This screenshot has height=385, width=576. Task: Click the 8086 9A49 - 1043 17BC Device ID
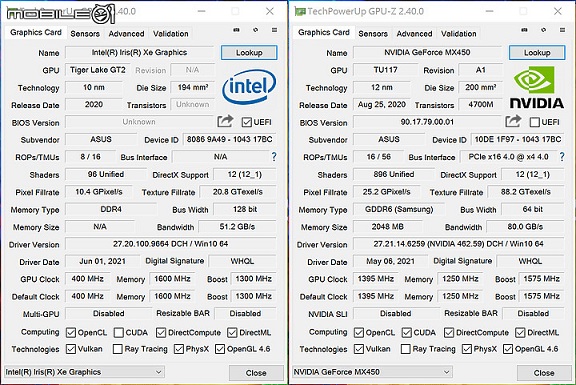tap(230, 140)
